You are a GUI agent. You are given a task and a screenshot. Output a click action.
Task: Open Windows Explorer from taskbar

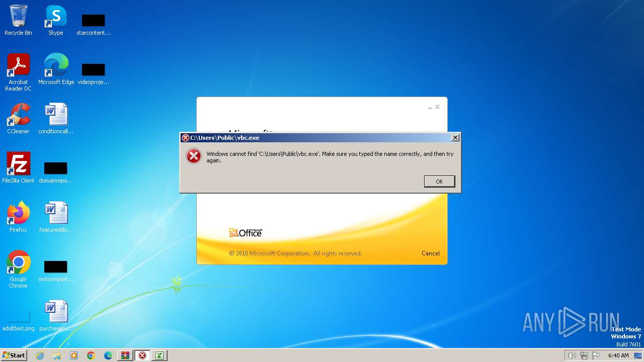[x=57, y=355]
